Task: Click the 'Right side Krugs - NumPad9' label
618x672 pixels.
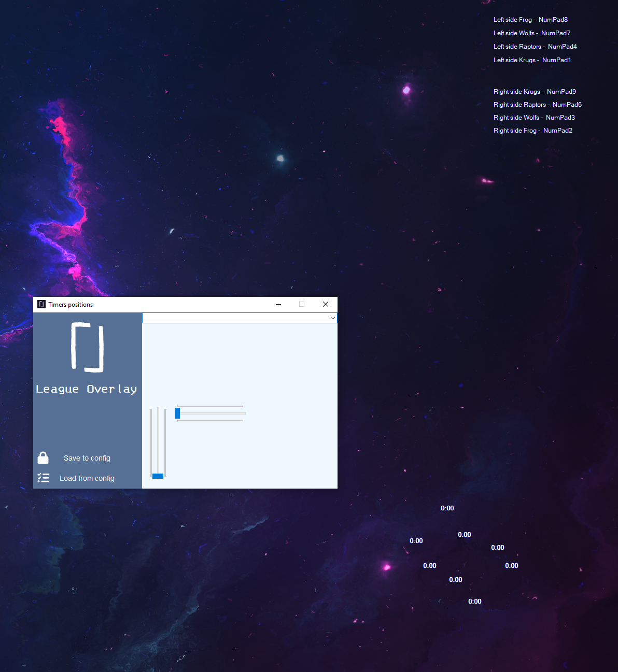Action: [x=535, y=92]
